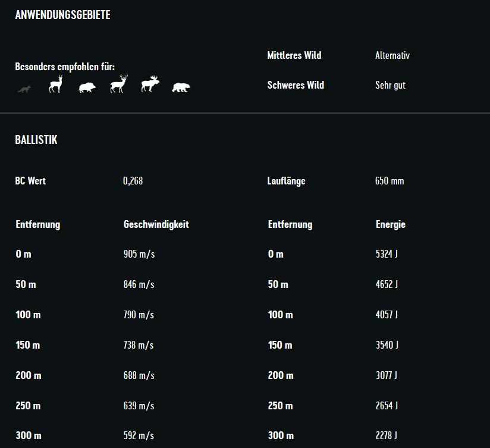Click the 'Besonders empfohlen für:' label
Screen dimensions: 490x448
click(65, 67)
